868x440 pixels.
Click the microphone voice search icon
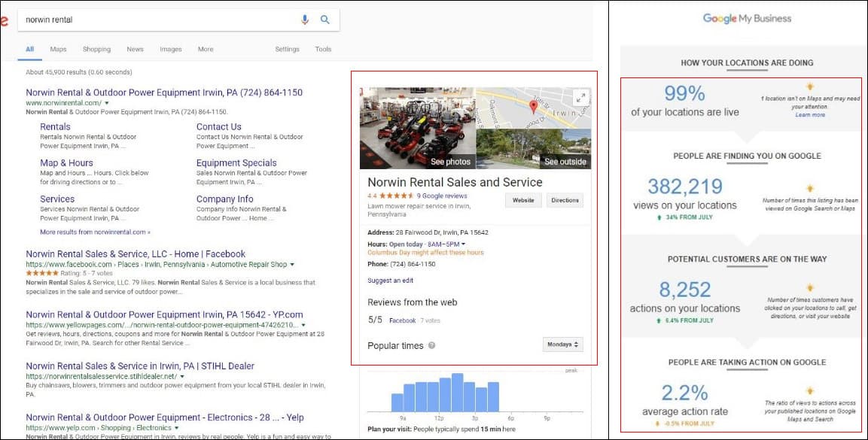point(304,20)
